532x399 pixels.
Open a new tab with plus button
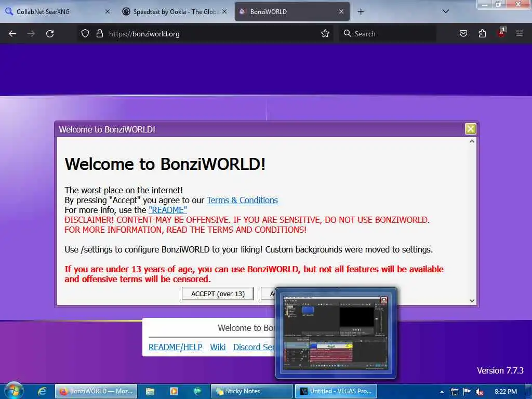click(361, 12)
